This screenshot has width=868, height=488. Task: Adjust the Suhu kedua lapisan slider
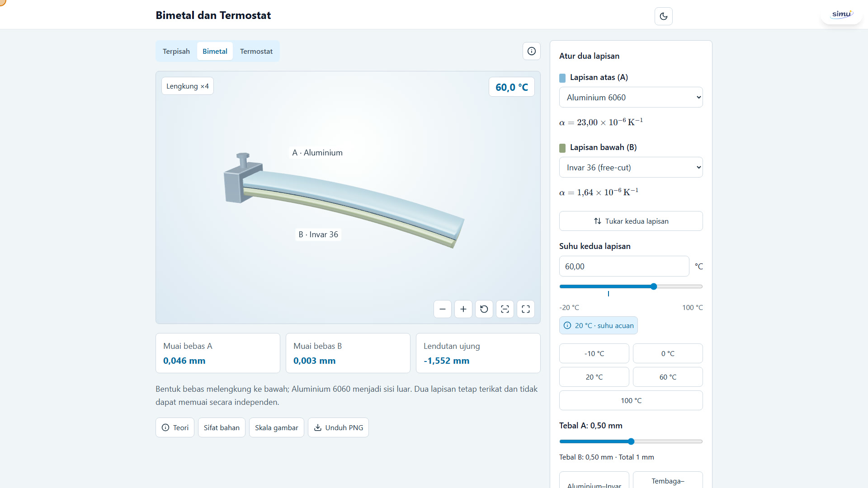coord(631,286)
